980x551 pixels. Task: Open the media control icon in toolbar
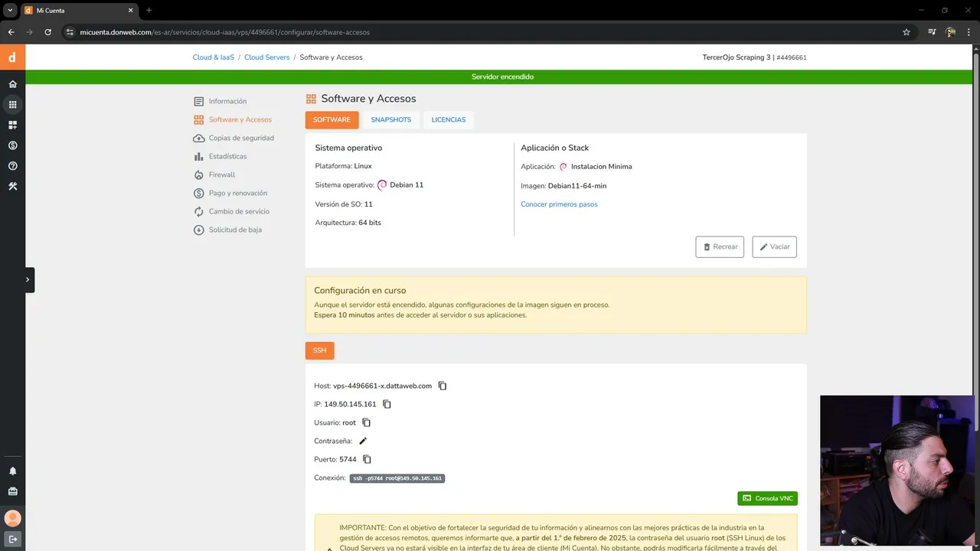coord(932,32)
